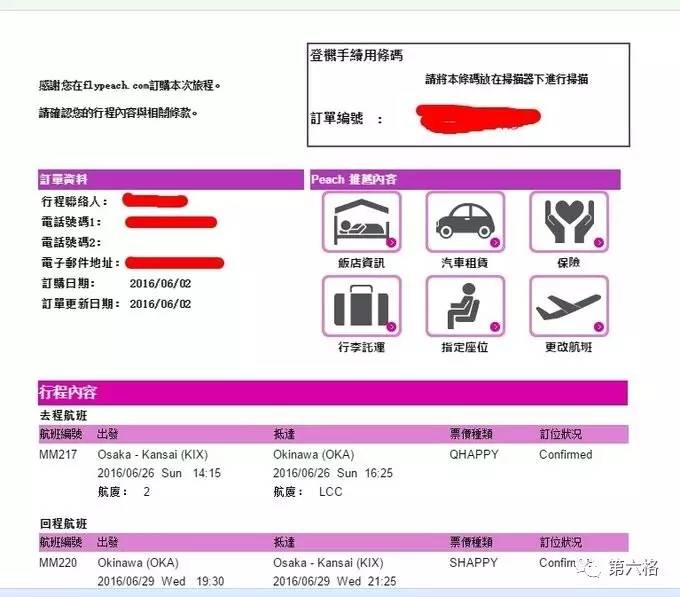The height and width of the screenshot is (597, 680).
Task: Click arrival Okinawa (OKA) for MM217
Action: tap(314, 454)
